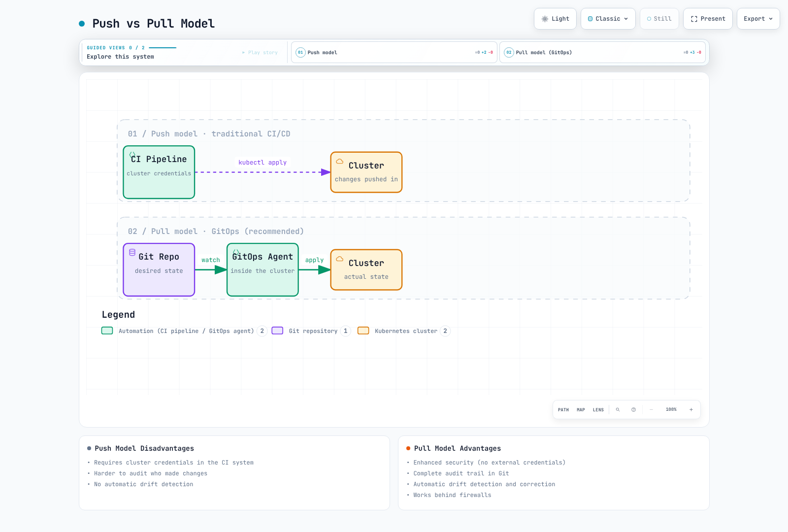The image size is (788, 532).
Task: Enter Present mode
Action: tap(708, 19)
